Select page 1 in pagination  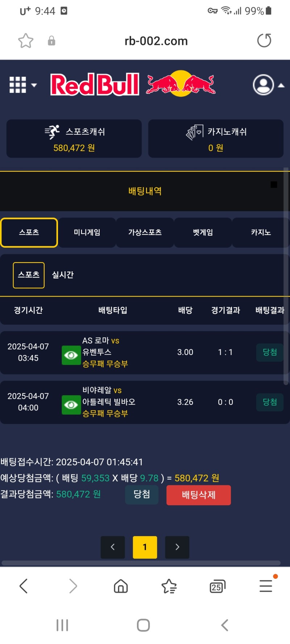[x=145, y=547]
